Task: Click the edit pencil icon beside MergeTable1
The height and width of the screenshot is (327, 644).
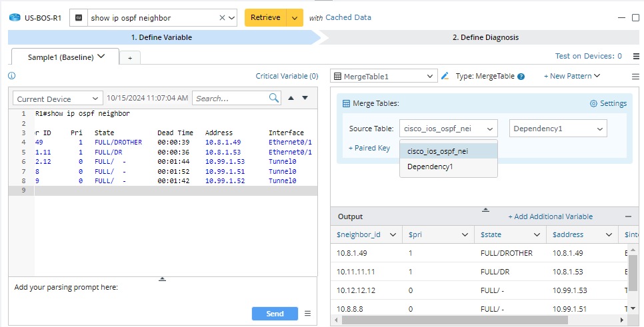Action: click(445, 77)
